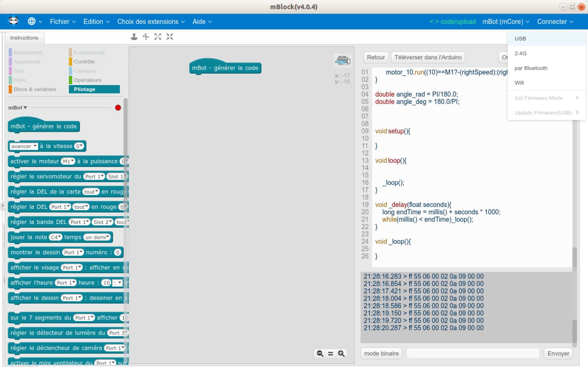This screenshot has width=588, height=367.
Task: Click the red mBot connection status dot
Action: (x=118, y=108)
